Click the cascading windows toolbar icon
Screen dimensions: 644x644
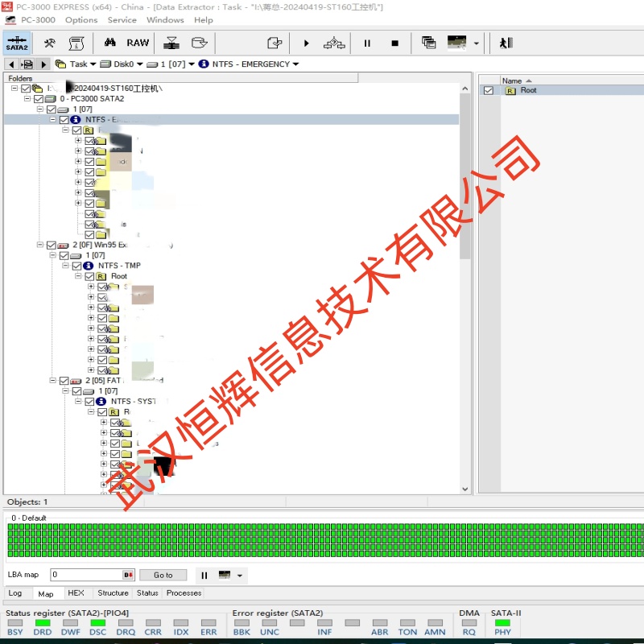click(x=428, y=43)
